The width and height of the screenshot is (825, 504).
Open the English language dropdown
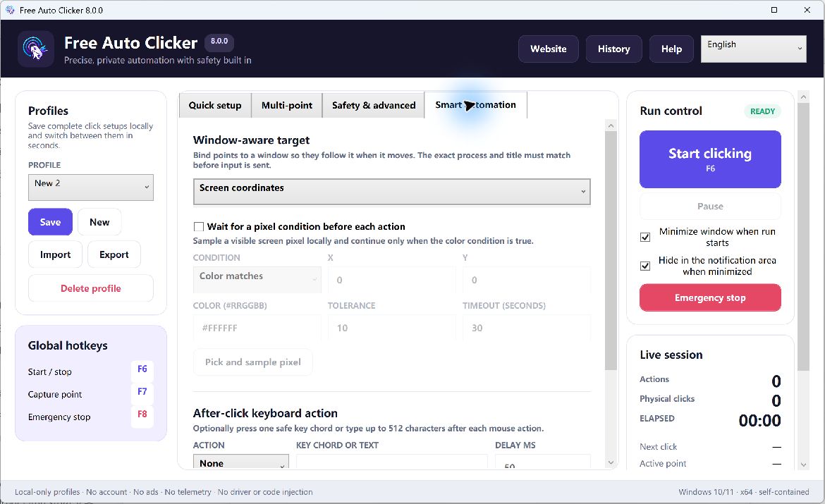click(x=754, y=49)
